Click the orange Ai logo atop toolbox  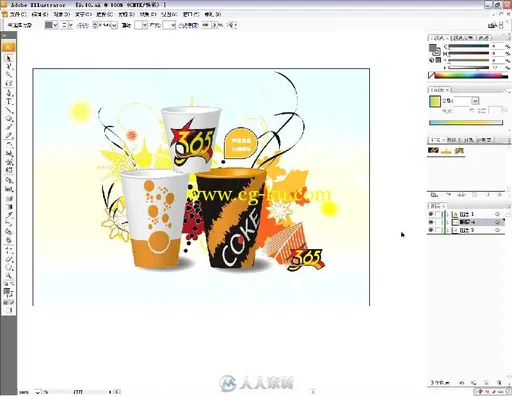(x=9, y=47)
